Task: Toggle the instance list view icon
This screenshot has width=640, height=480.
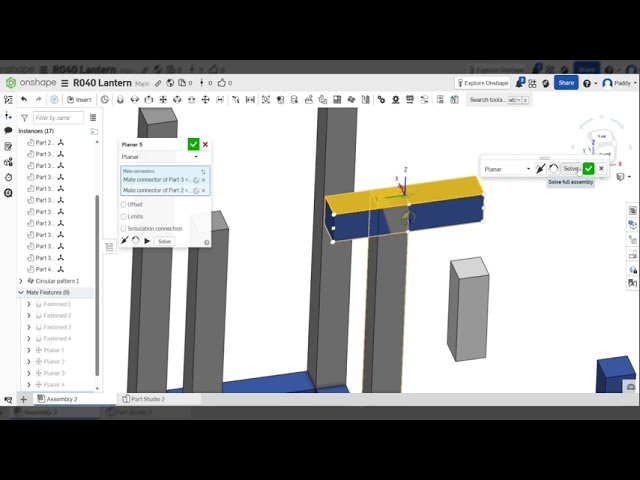Action: coord(93,118)
